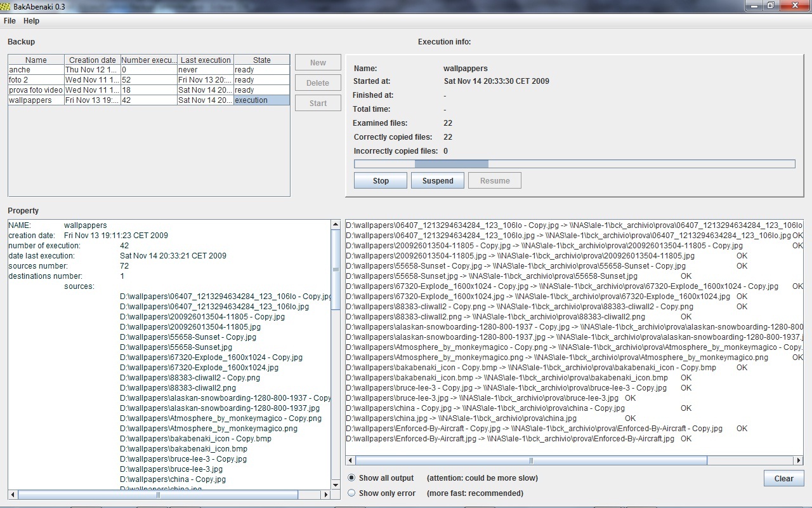This screenshot has height=508, width=812.
Task: Click the number of executions cell showing 18
Action: [149, 90]
